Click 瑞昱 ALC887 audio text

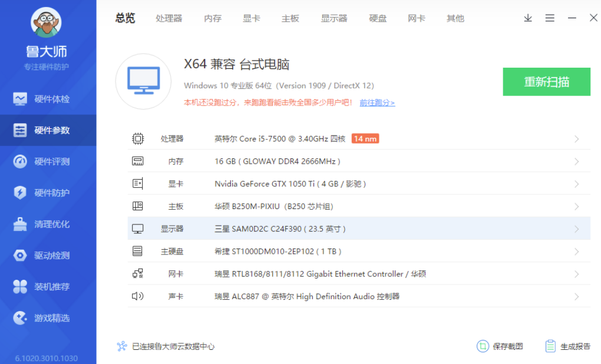click(x=307, y=297)
